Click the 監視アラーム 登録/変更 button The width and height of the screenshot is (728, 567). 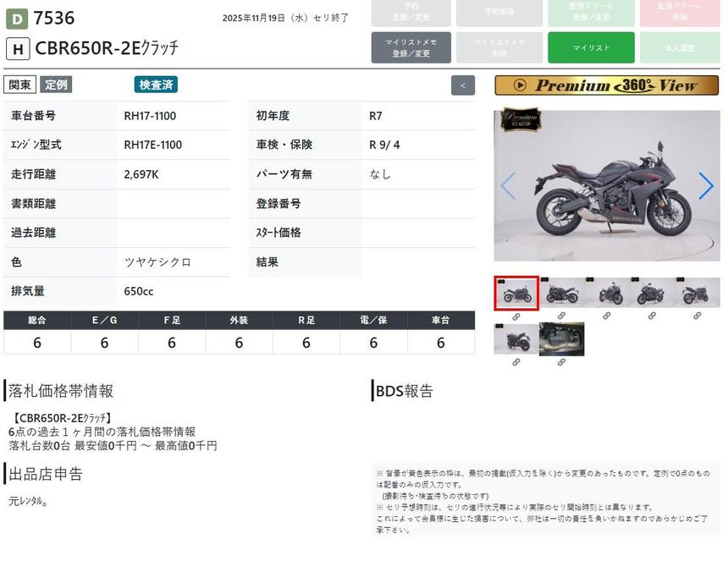(591, 13)
